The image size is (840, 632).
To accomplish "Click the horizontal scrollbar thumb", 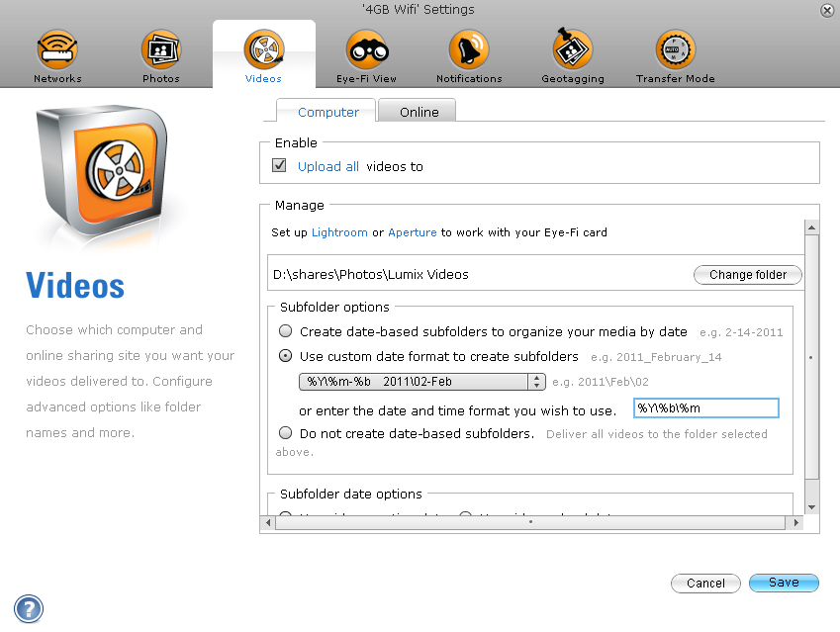I will click(530, 522).
